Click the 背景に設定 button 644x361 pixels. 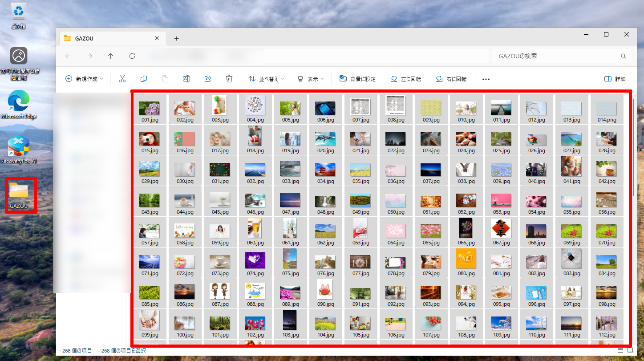coord(357,79)
